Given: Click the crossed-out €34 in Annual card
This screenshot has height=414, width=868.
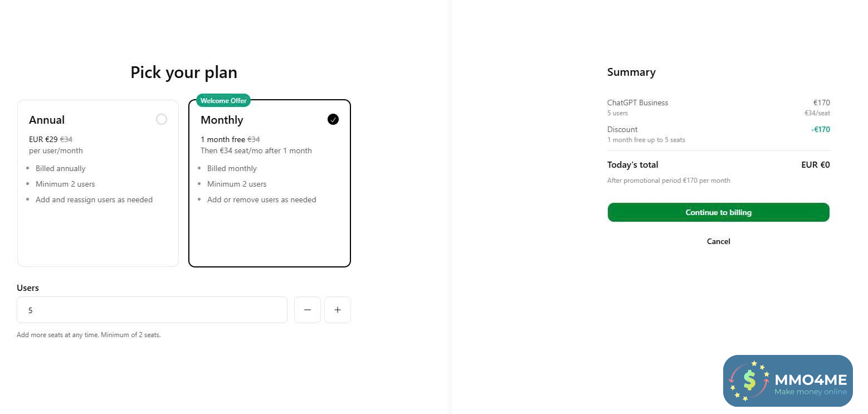Looking at the screenshot, I should click(66, 139).
